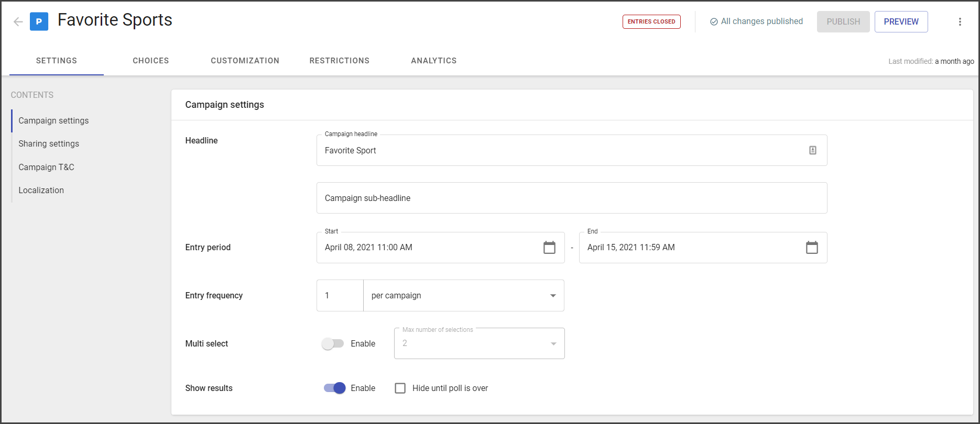Click the Preview button
This screenshot has width=980, height=424.
point(901,21)
